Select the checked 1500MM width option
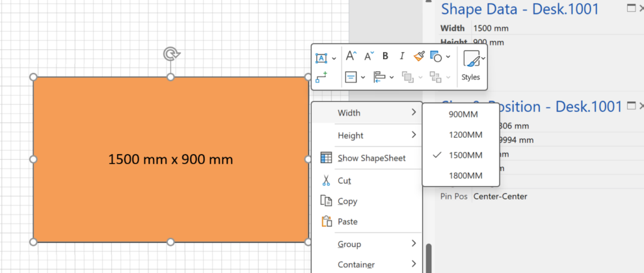 (x=461, y=155)
